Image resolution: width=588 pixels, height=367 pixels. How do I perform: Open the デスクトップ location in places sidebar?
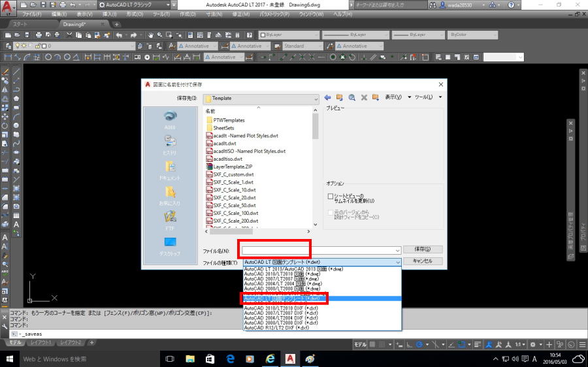point(170,246)
